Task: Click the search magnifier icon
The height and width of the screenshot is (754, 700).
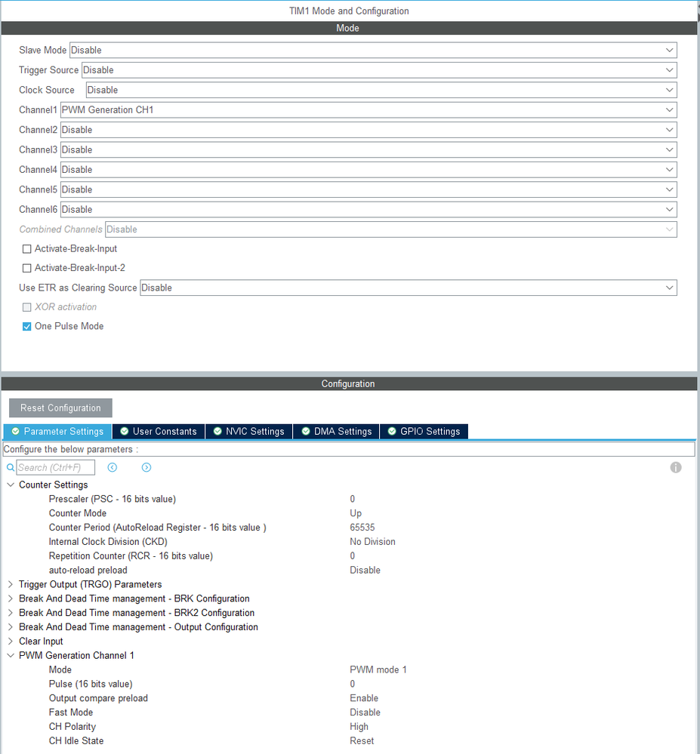Action: click(x=10, y=467)
